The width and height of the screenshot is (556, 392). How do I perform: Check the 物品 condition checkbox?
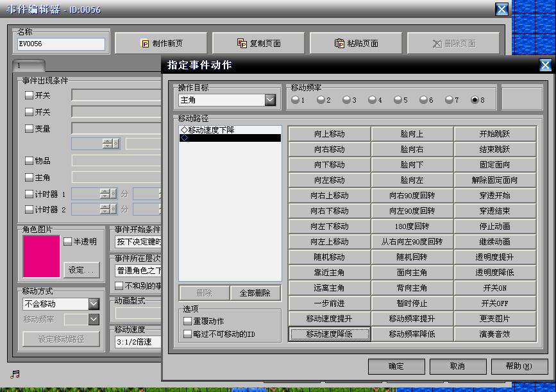(29, 160)
